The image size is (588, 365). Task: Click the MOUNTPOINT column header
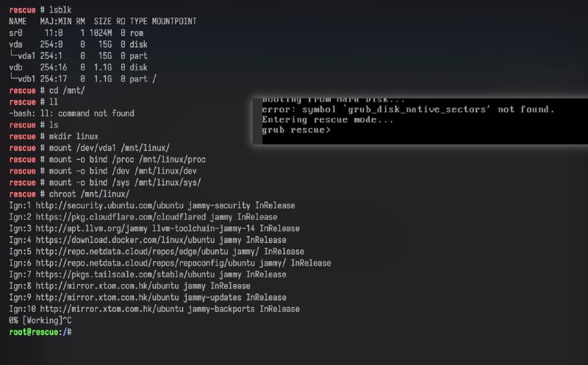point(174,21)
